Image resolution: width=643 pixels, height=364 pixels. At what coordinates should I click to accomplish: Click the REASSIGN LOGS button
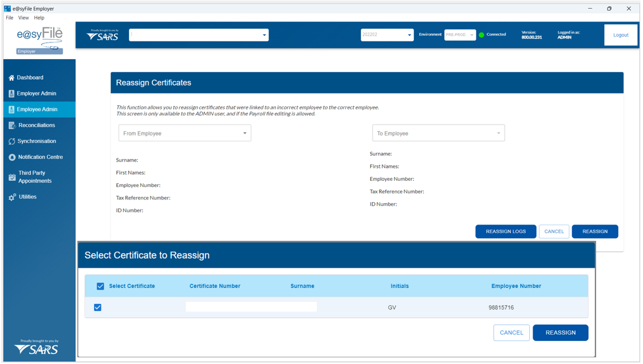pyautogui.click(x=505, y=232)
